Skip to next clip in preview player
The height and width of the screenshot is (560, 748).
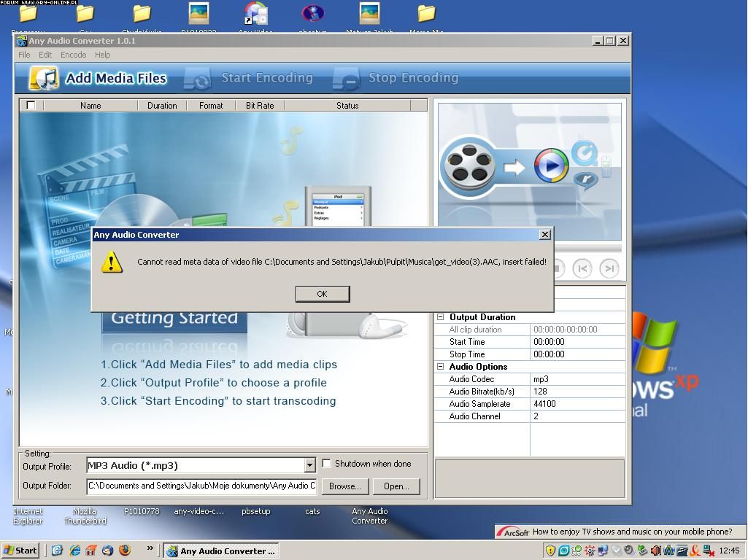pyautogui.click(x=609, y=268)
